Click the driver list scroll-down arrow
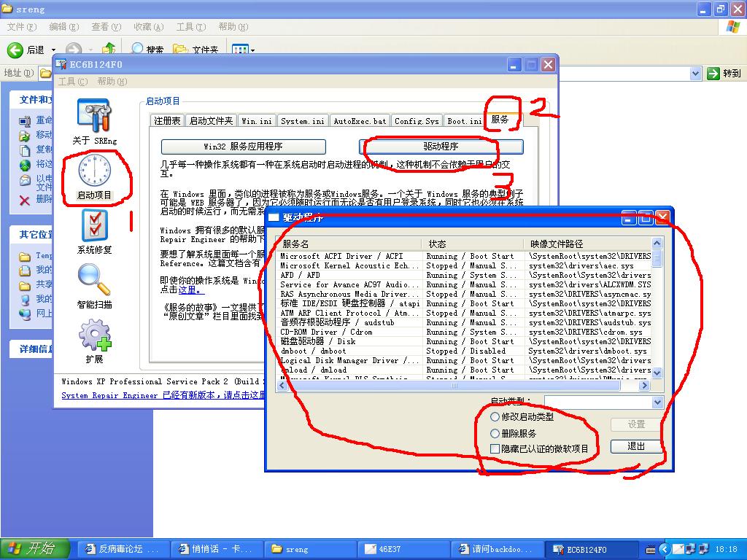Image resolution: width=747 pixels, height=560 pixels. pos(657,373)
